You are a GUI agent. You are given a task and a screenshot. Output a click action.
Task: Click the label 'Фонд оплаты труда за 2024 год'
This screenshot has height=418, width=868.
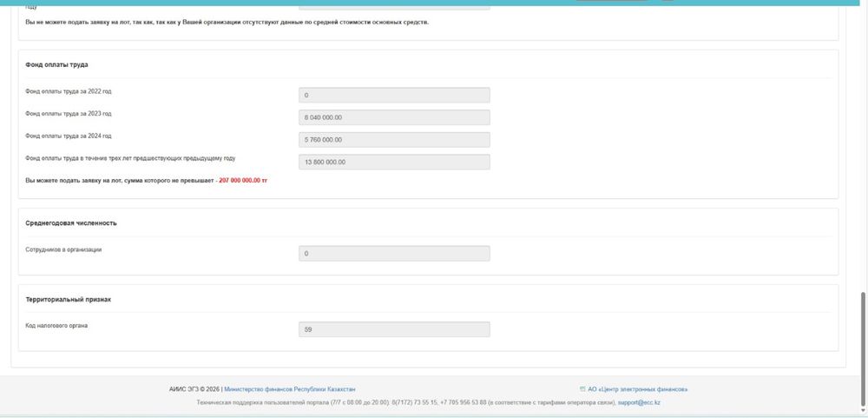[68, 136]
